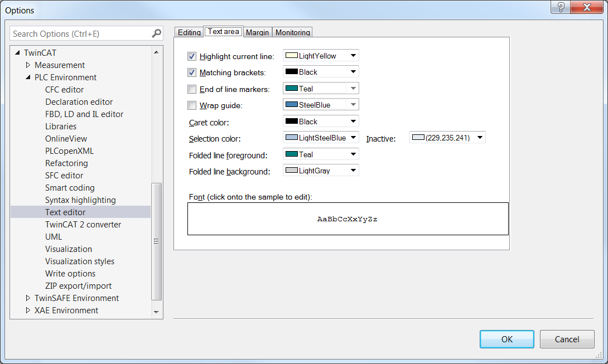Image resolution: width=608 pixels, height=364 pixels.
Task: Click the Search Options input field
Action: [81, 34]
